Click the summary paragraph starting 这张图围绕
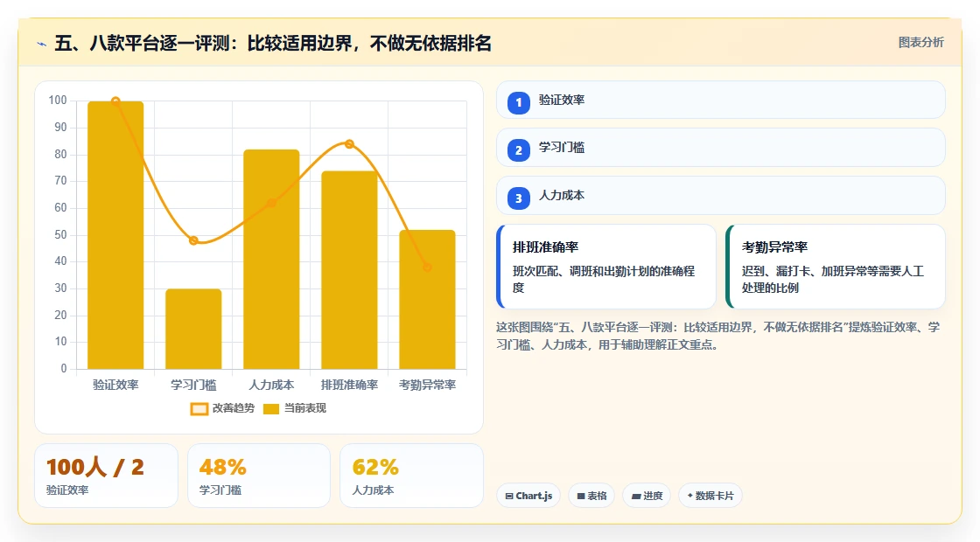Screen dimensions: 980x542 [x=718, y=336]
